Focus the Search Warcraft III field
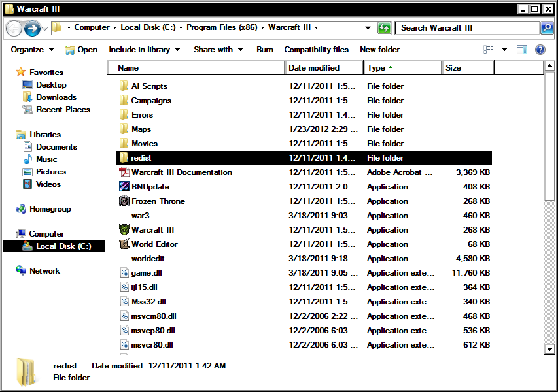The height and width of the screenshot is (392, 558). pyautogui.click(x=466, y=27)
